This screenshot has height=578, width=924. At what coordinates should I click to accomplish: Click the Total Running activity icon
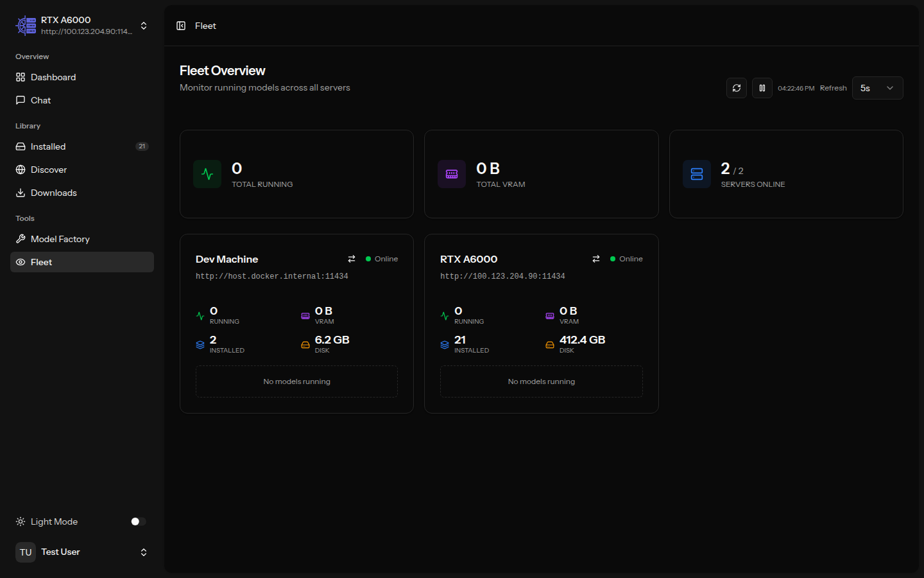tap(207, 174)
